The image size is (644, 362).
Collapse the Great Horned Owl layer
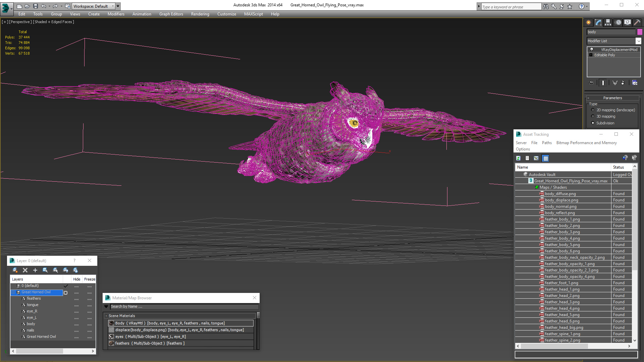13,292
